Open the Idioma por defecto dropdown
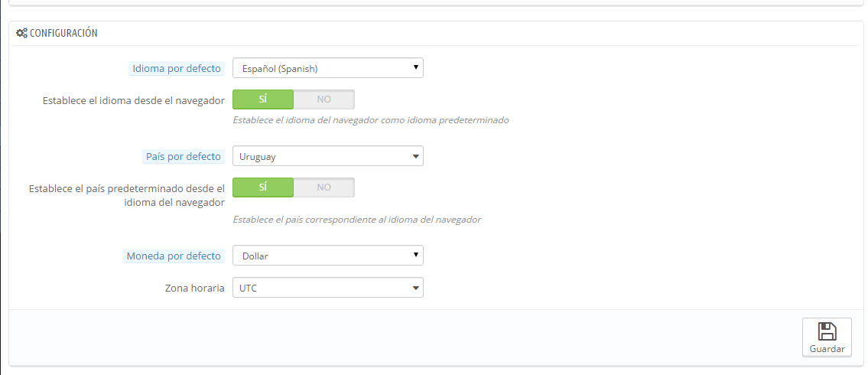 coord(327,68)
